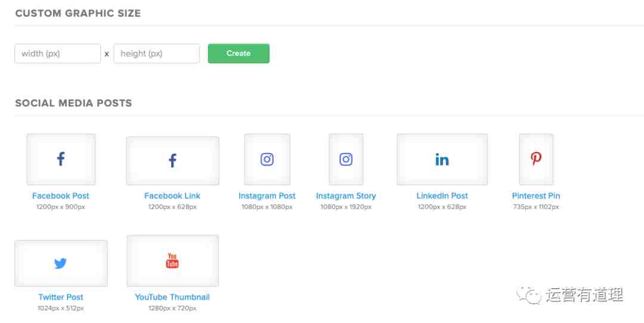Click the YouTube Thumbnail text link

[172, 297]
